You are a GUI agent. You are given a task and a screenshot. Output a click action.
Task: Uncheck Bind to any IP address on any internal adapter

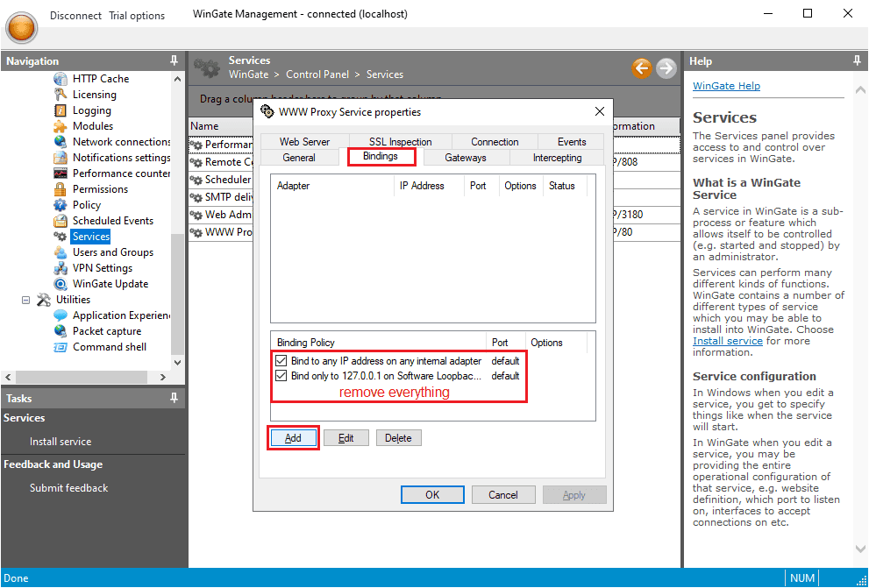pyautogui.click(x=281, y=361)
